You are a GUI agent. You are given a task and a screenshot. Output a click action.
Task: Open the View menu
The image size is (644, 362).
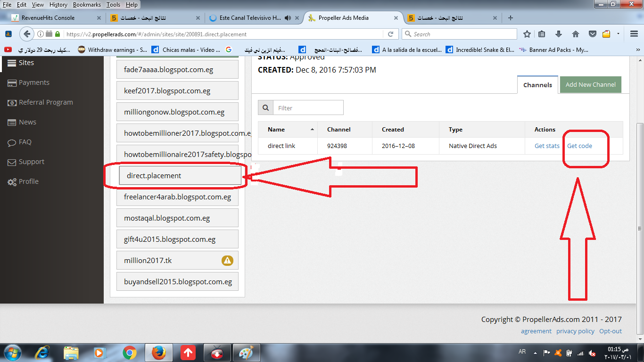click(x=38, y=5)
